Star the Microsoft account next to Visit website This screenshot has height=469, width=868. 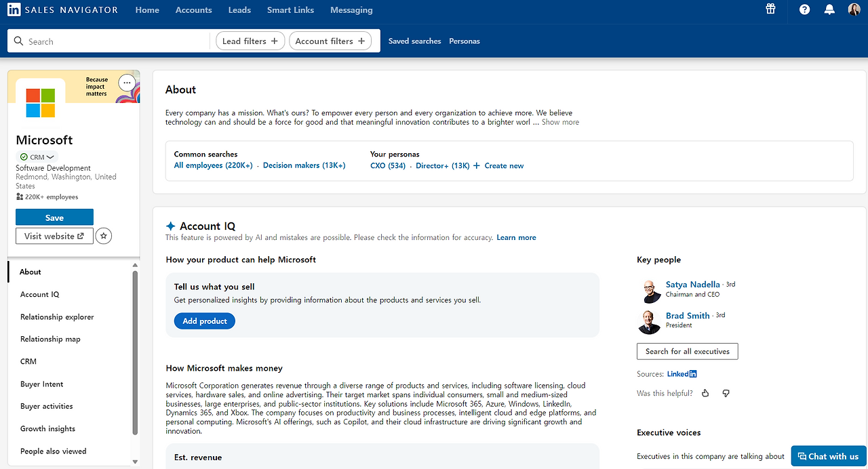click(x=103, y=236)
